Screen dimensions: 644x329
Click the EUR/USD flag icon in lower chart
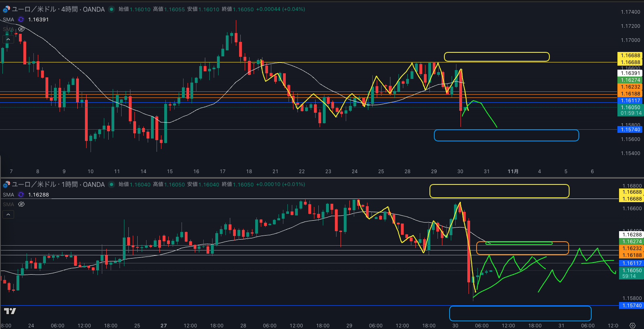click(x=6, y=184)
